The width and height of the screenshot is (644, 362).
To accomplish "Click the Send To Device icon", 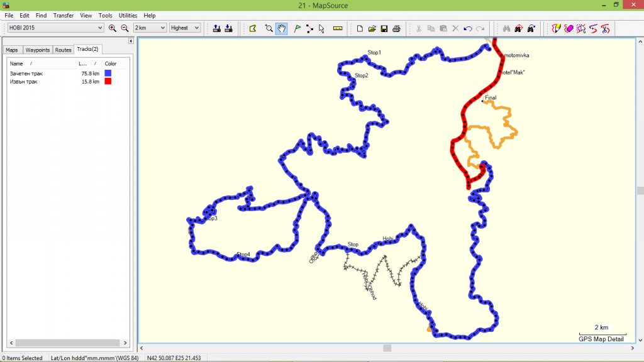I will pos(217,28).
